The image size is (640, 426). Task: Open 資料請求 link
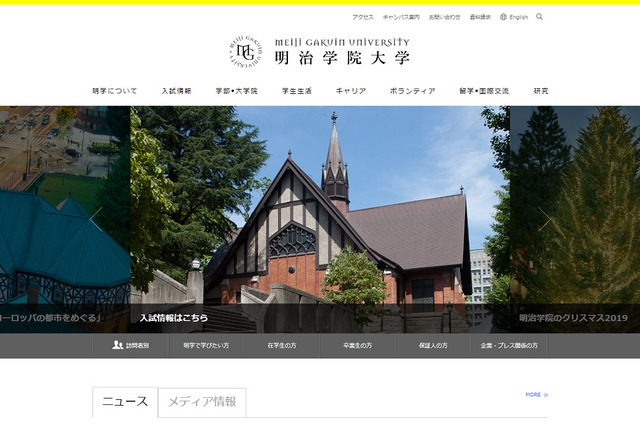pos(480,17)
